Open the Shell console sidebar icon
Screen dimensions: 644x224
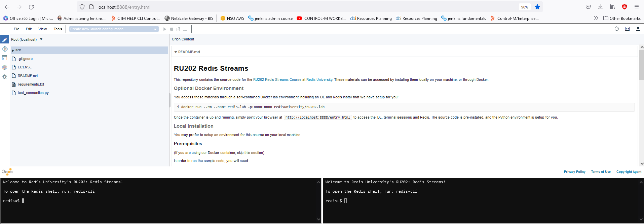pos(5,58)
